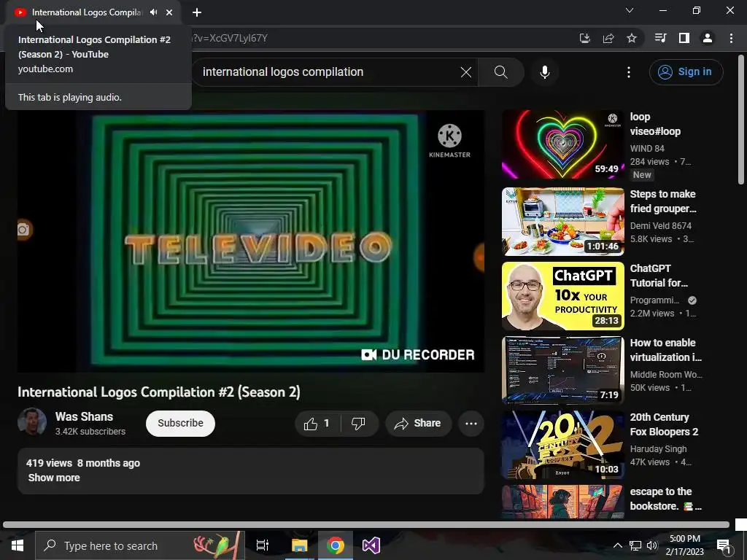The image size is (747, 560).
Task: Open the Chrome profile icon
Action: pos(708,38)
